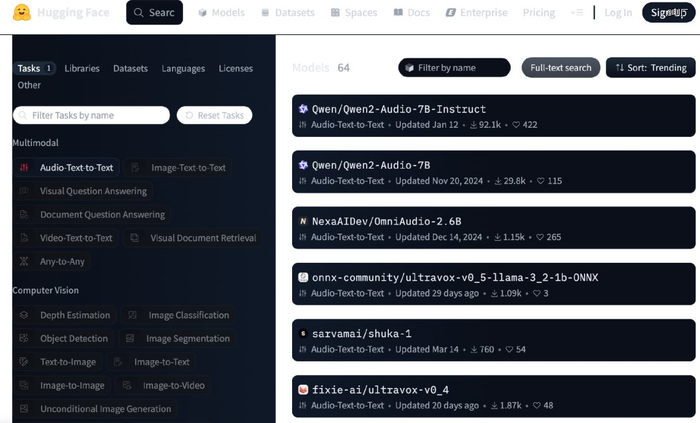700x423 pixels.
Task: Switch to the Libraries filter tab
Action: pyautogui.click(x=82, y=68)
